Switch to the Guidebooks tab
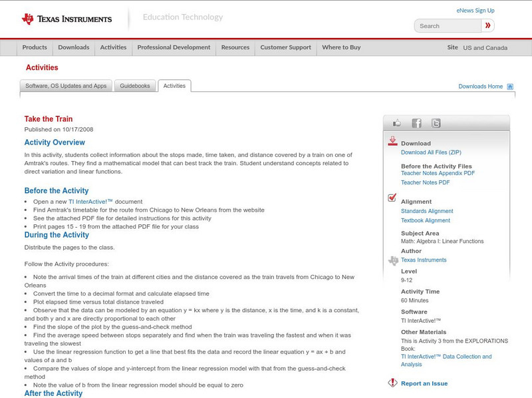Image resolution: width=532 pixels, height=398 pixels. point(135,86)
